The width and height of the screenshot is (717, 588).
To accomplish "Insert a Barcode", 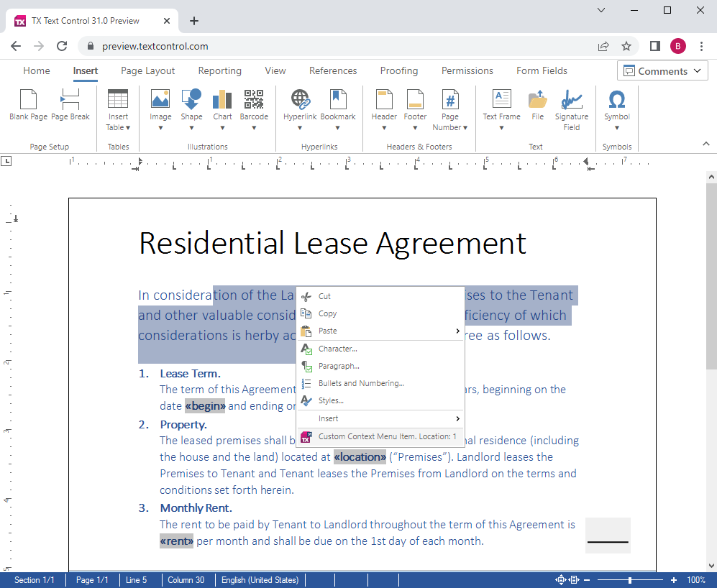I will (x=254, y=106).
